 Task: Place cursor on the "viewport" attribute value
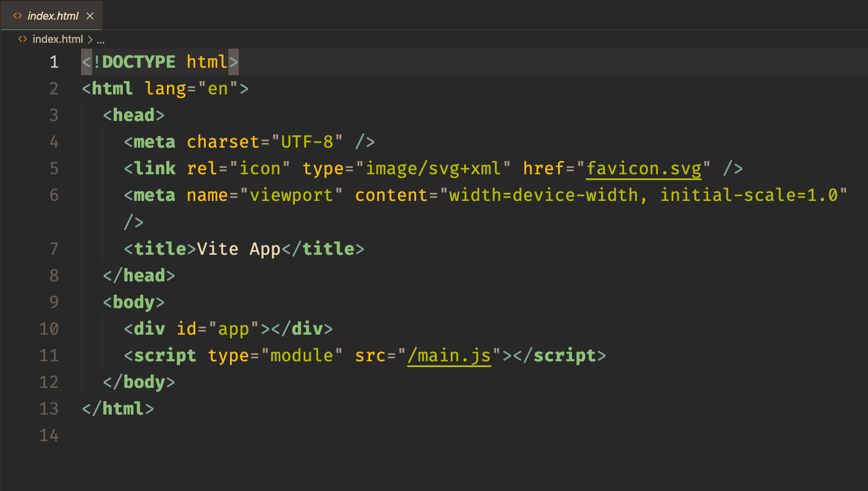(291, 195)
